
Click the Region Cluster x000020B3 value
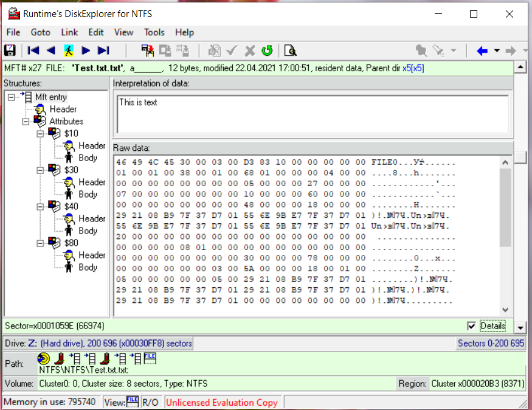pyautogui.click(x=478, y=383)
